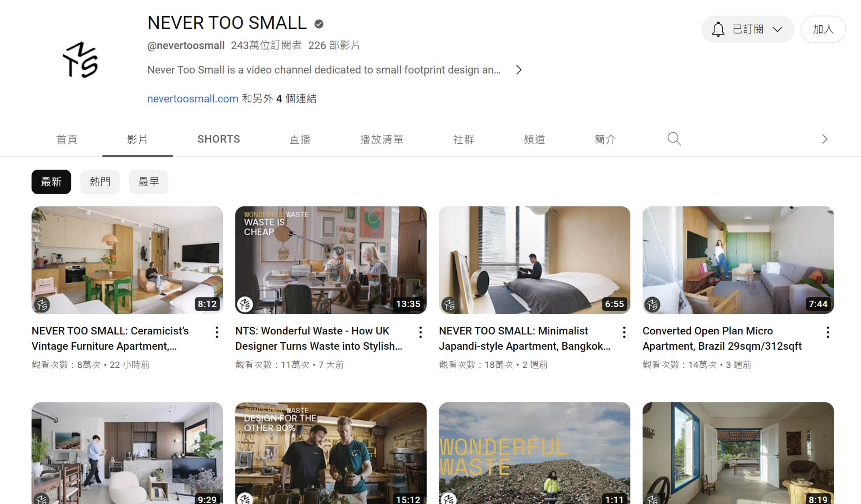Switch to the SHORTS tab

tap(218, 139)
